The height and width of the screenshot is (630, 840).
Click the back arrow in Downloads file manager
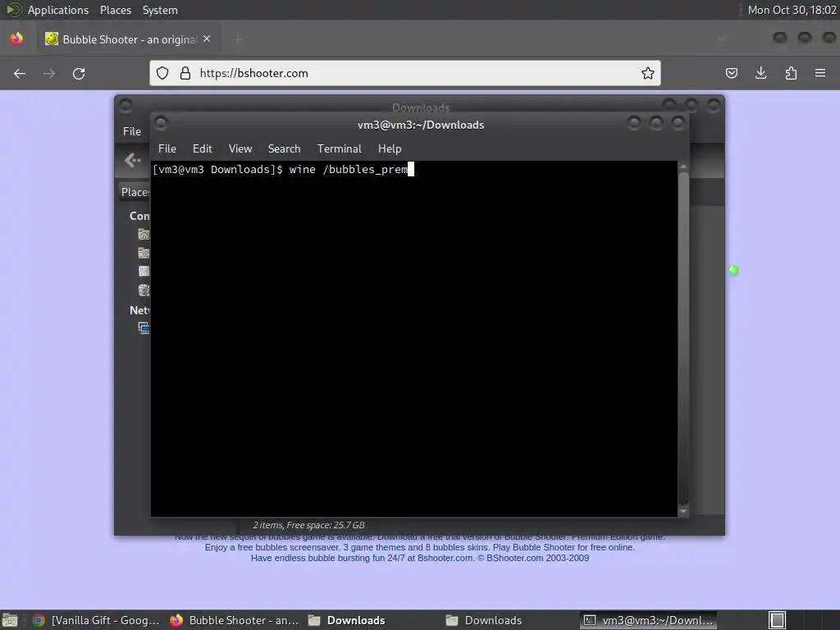tap(132, 160)
